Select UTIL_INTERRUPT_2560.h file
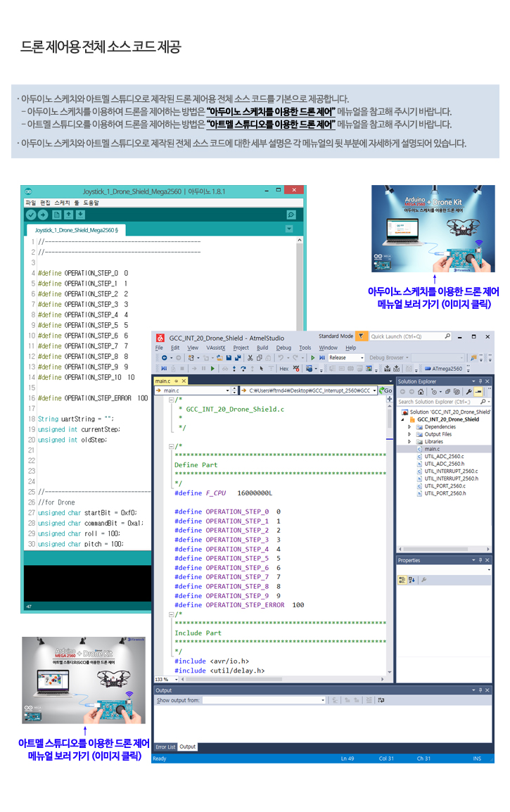The image size is (510, 812). click(451, 478)
